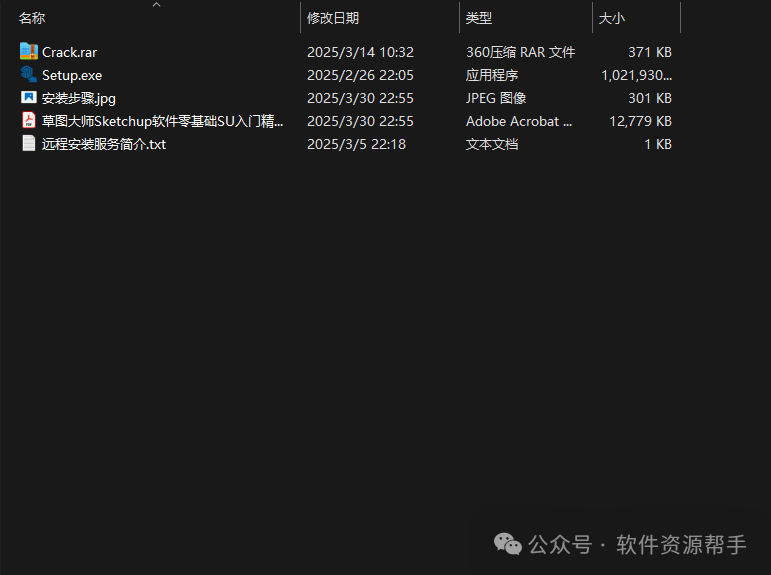Click type 文本文档 cell
The width and height of the screenshot is (771, 575).
tap(492, 144)
